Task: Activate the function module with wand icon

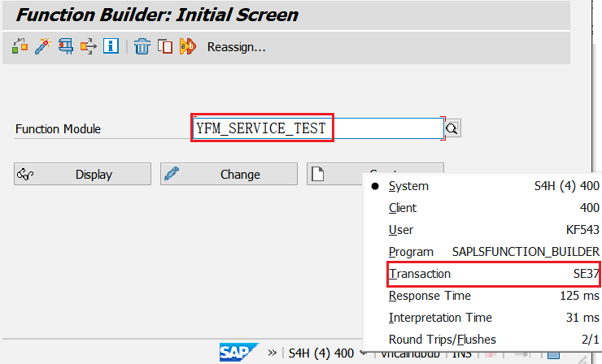Action: 42,46
